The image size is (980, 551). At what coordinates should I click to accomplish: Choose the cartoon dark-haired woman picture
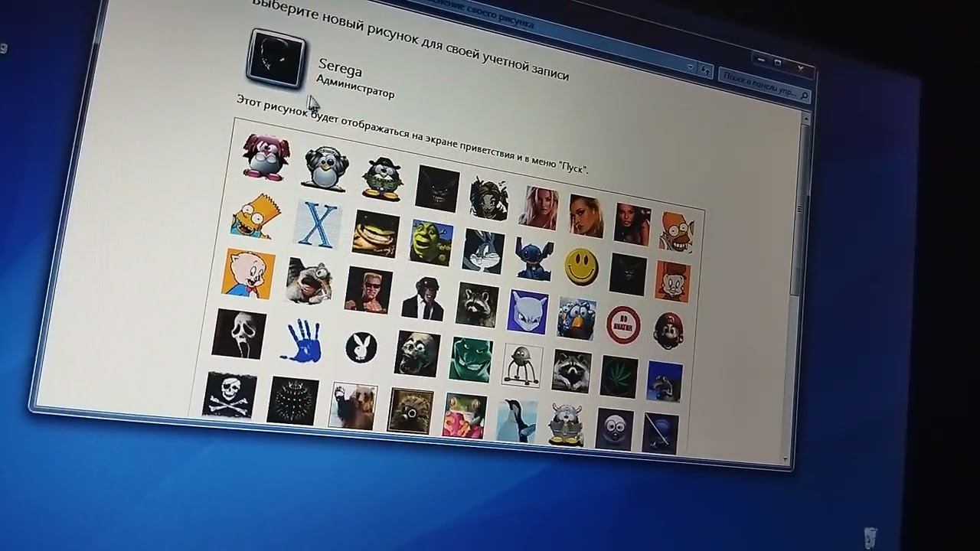488,197
